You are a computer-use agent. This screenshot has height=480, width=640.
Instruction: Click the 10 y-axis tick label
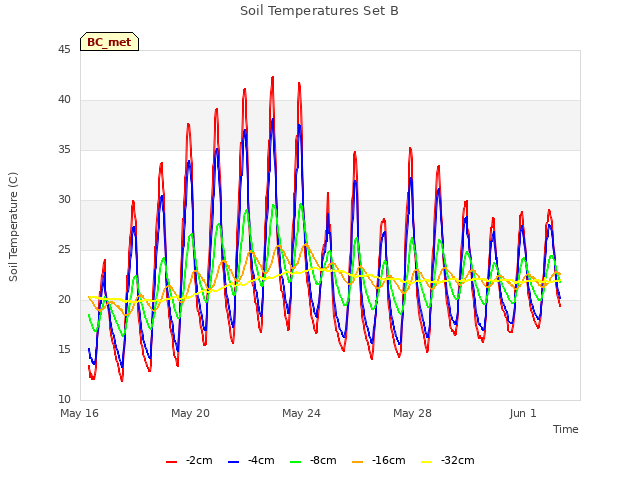coord(64,400)
